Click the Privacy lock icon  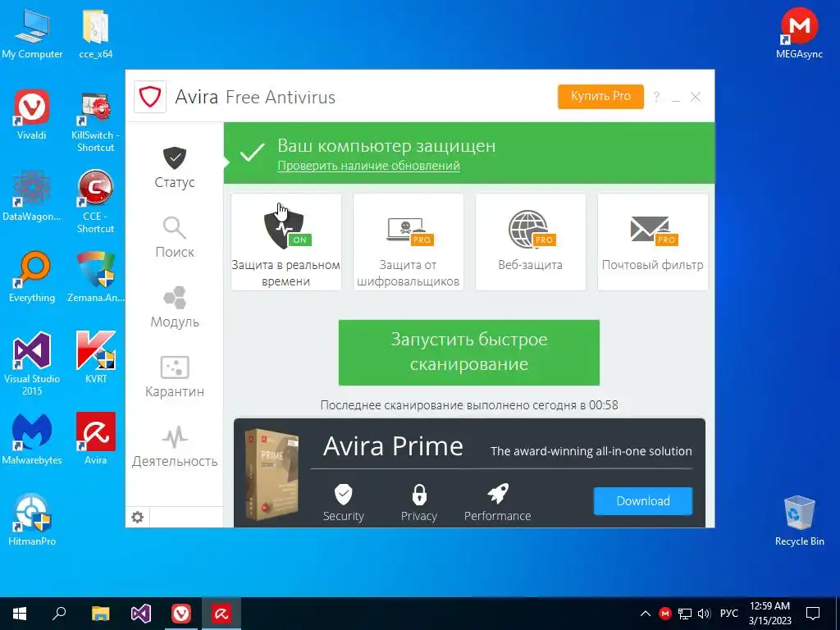(x=419, y=495)
